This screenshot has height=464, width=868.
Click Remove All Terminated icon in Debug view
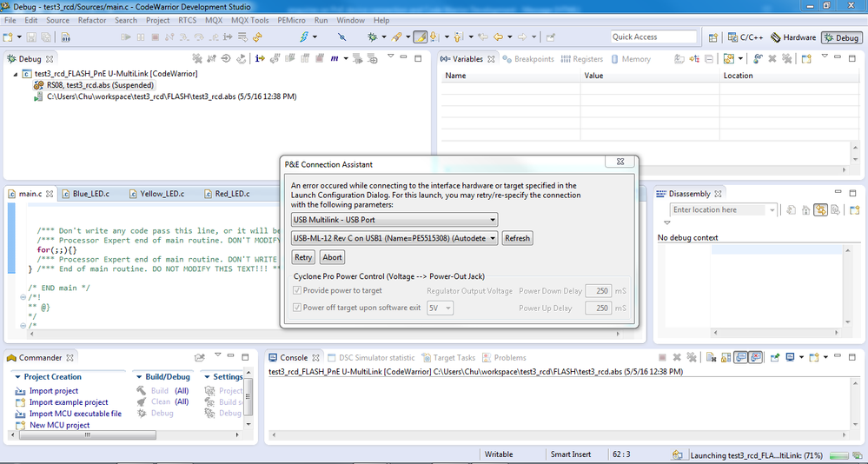(x=196, y=59)
